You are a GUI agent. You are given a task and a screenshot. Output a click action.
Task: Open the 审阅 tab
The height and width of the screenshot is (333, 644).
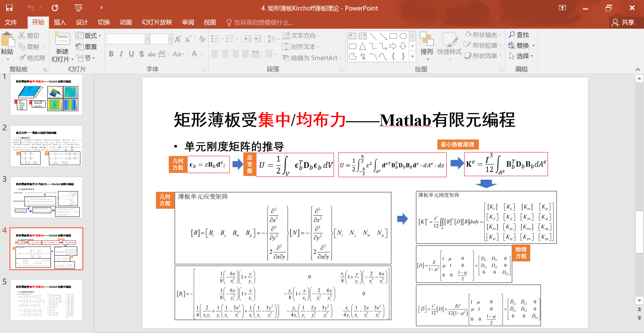[188, 22]
